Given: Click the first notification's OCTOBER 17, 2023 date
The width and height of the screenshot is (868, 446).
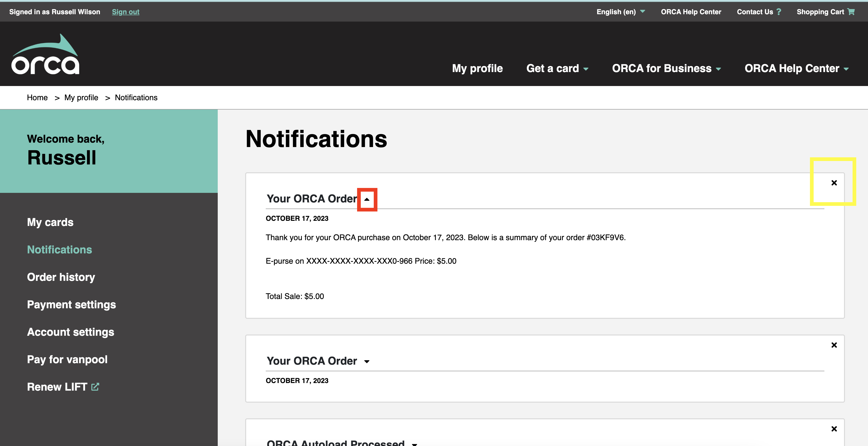Looking at the screenshot, I should point(297,218).
